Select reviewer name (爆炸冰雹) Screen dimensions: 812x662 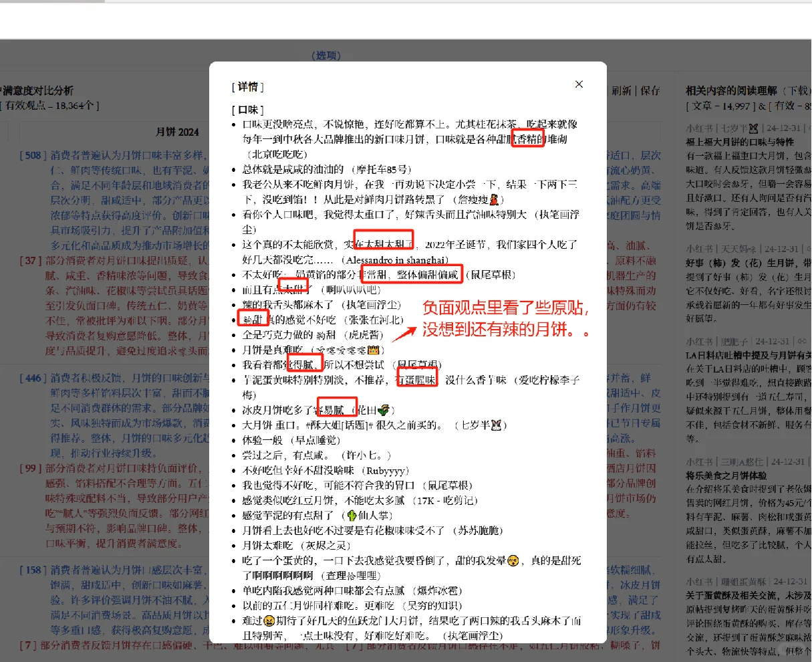436,591
